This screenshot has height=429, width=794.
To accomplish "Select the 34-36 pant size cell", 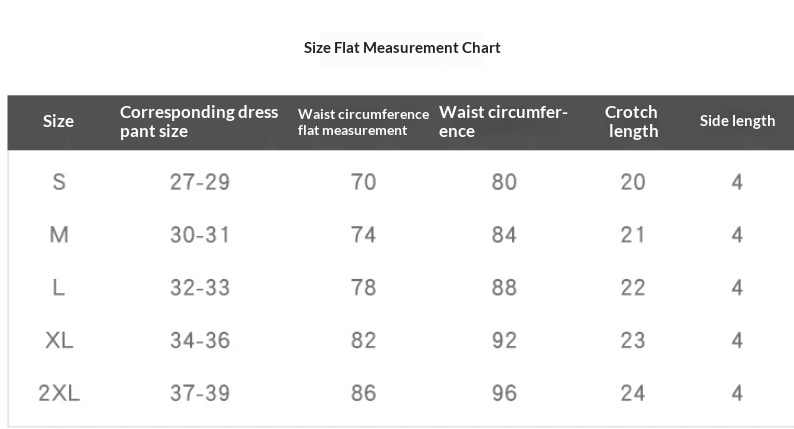I will (200, 340).
